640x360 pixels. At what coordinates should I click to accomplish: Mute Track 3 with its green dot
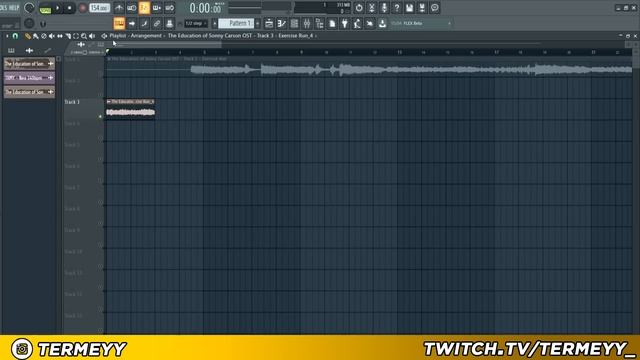pyautogui.click(x=100, y=117)
